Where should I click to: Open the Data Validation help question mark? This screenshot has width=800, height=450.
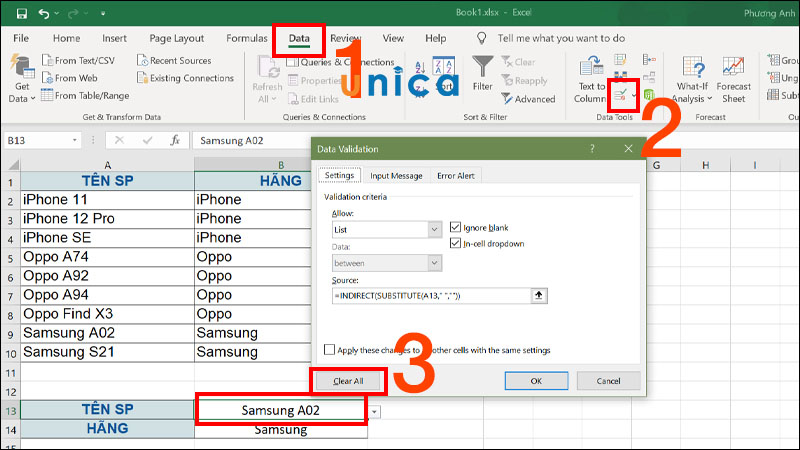[x=592, y=148]
